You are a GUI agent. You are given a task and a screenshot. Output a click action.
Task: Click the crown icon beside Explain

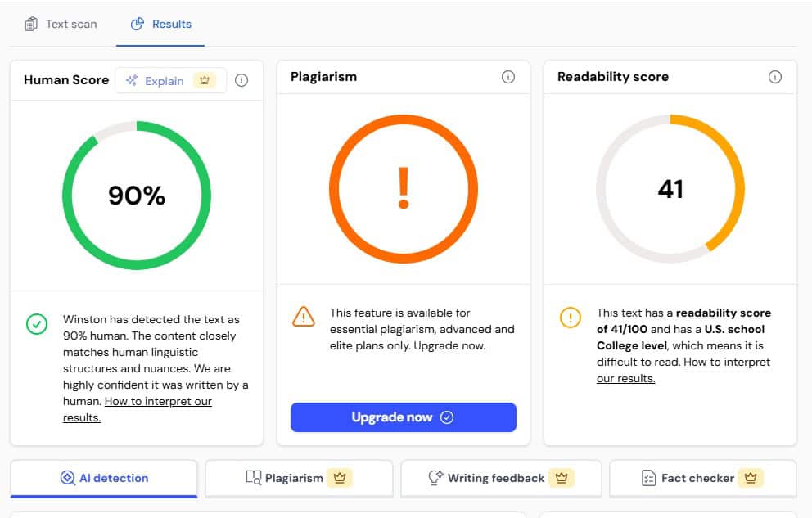coord(205,80)
